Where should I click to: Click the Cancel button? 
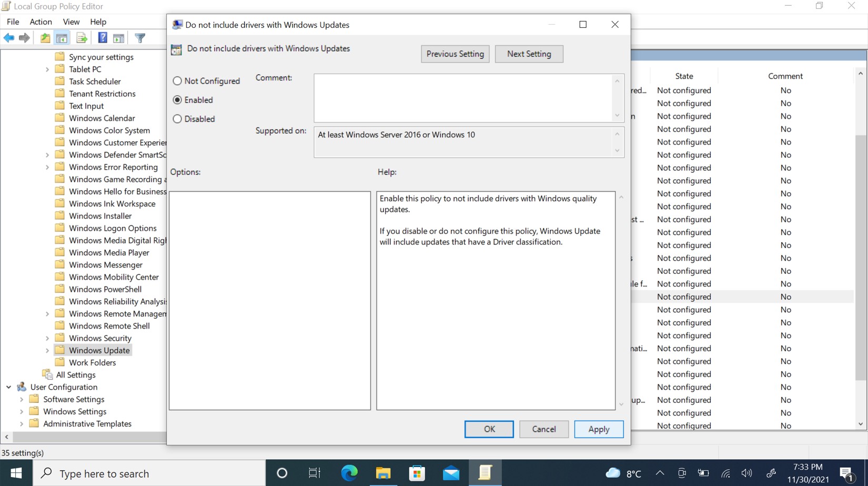click(544, 429)
